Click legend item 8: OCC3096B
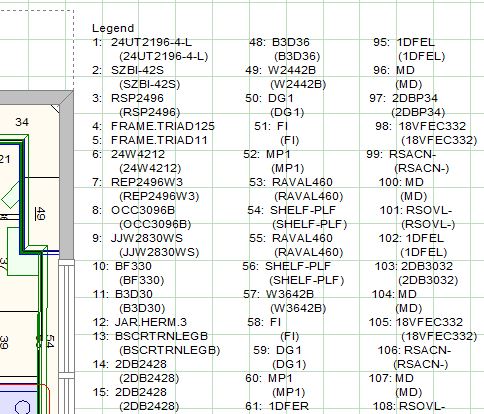Viewport: 484px width, 414px height. (134, 210)
